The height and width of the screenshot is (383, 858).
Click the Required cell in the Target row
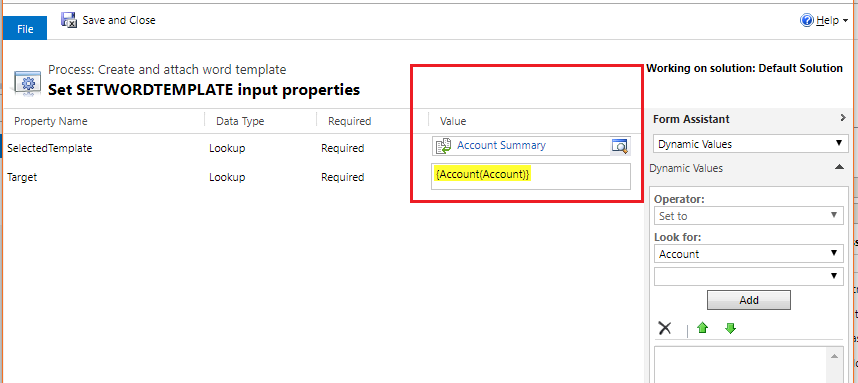[x=343, y=177]
